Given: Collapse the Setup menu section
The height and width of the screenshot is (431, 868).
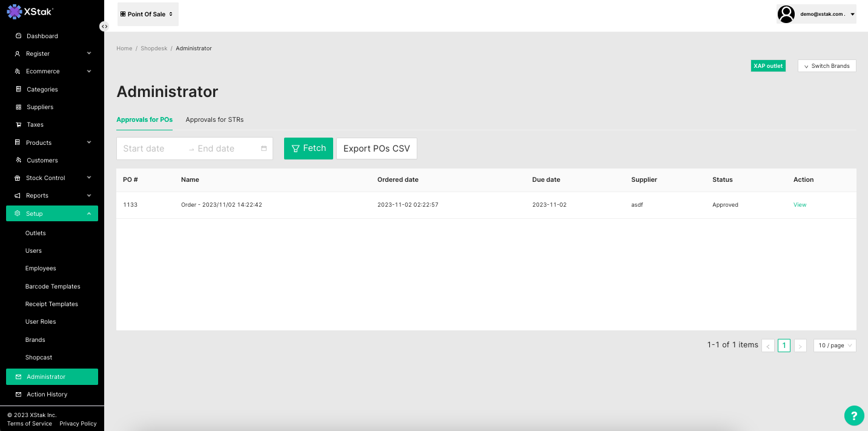Looking at the screenshot, I should [x=89, y=213].
